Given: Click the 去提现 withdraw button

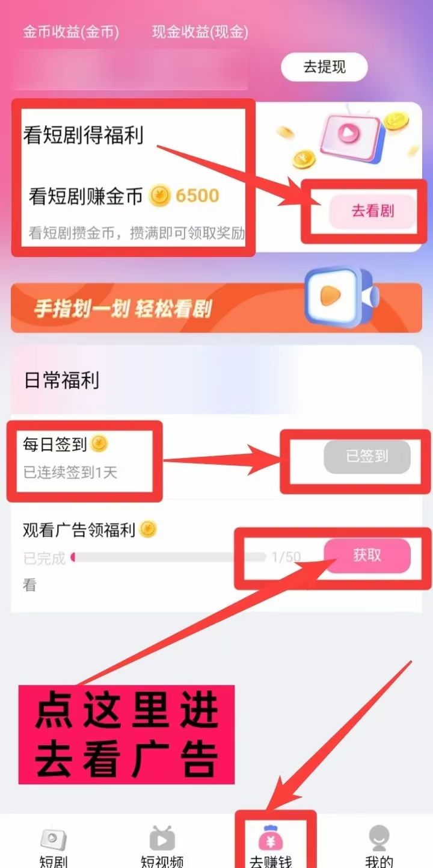Looking at the screenshot, I should (324, 67).
